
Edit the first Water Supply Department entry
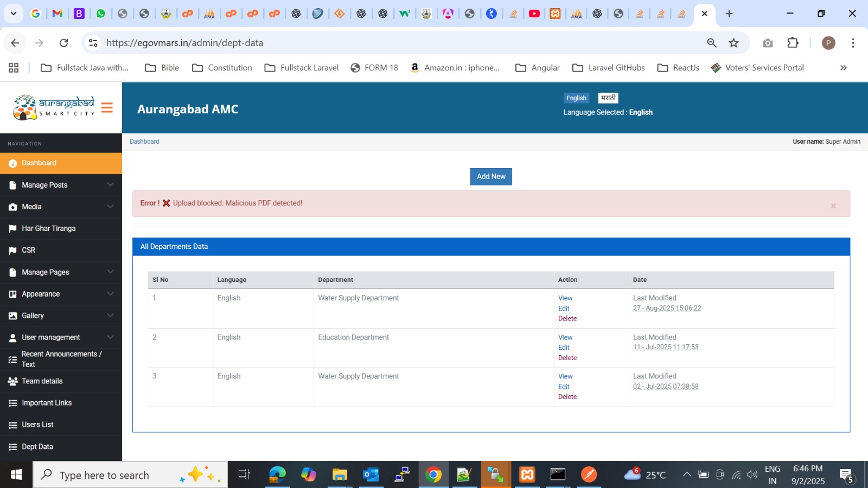(564, 309)
